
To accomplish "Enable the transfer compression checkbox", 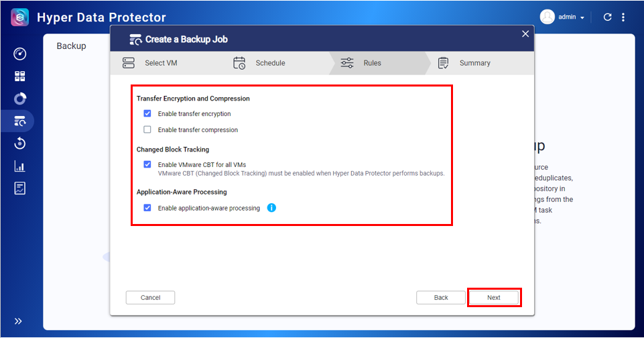I will click(147, 130).
